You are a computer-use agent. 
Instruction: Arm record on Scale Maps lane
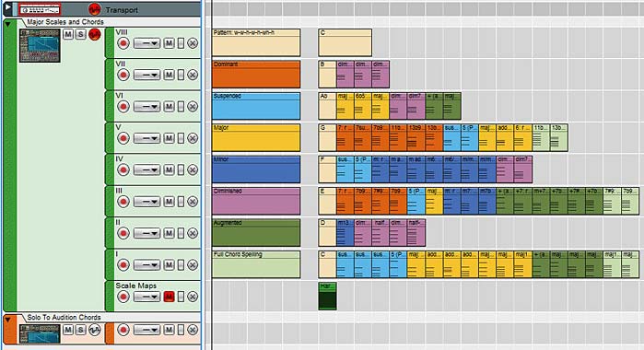tap(123, 297)
